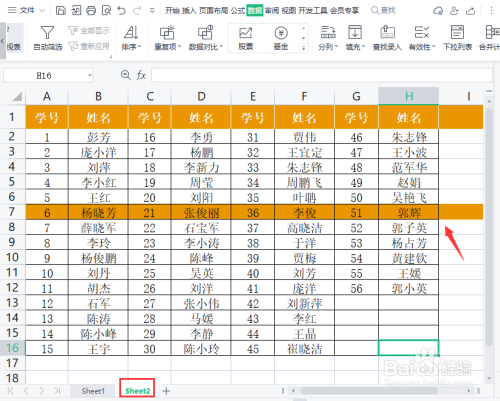Open the filter group dialog launcher
This screenshot has height=401, width=500.
(x=110, y=57)
